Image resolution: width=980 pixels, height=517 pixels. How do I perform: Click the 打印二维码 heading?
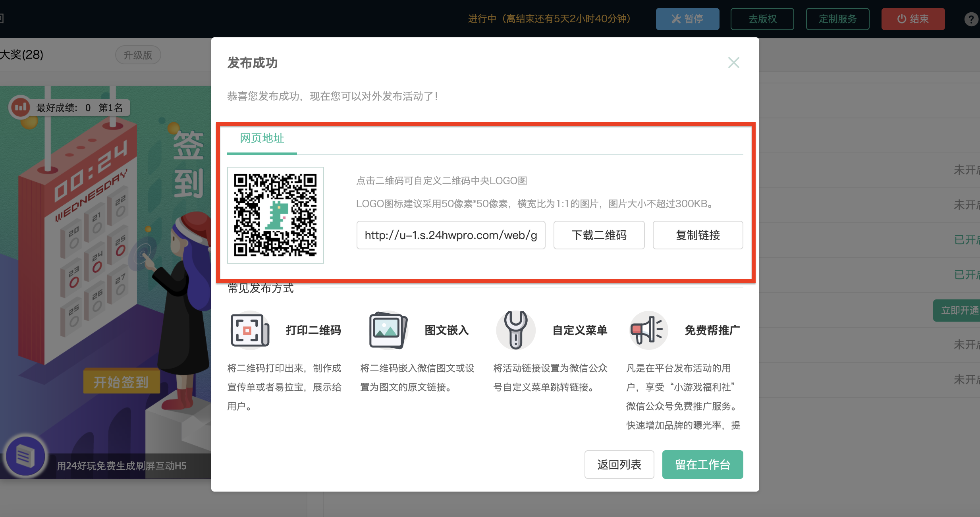313,330
